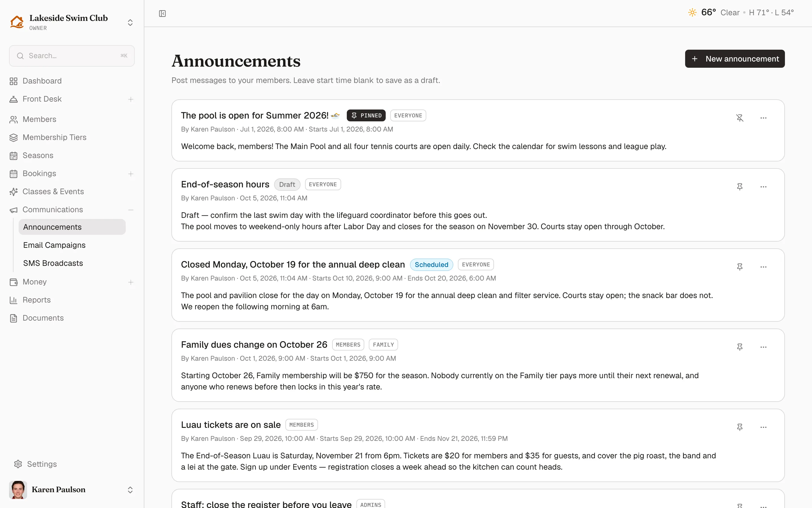
Task: Click the Scheduled status badge
Action: click(x=431, y=265)
